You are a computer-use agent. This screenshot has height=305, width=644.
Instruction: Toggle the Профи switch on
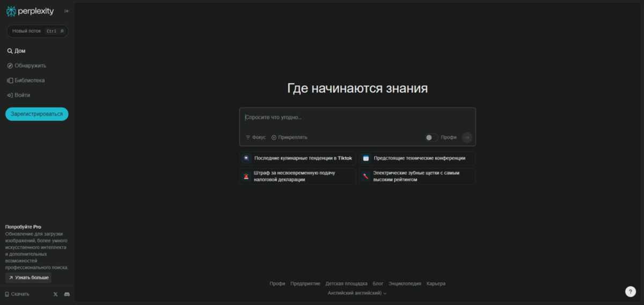point(431,137)
